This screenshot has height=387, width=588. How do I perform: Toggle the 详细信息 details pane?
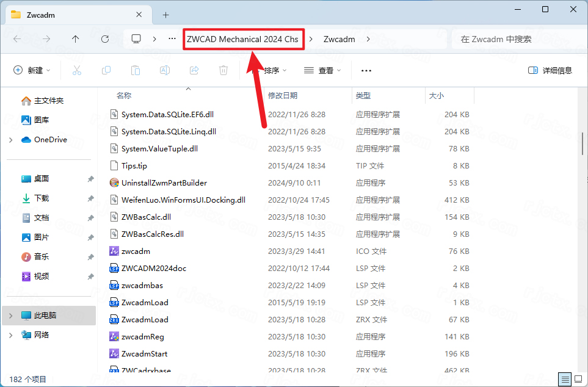(x=550, y=70)
